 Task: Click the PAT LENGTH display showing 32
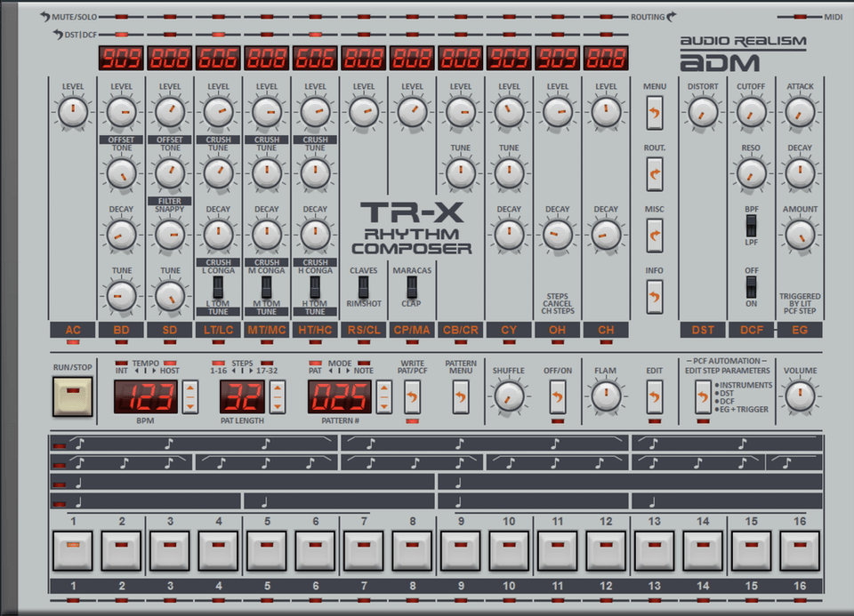[x=242, y=396]
